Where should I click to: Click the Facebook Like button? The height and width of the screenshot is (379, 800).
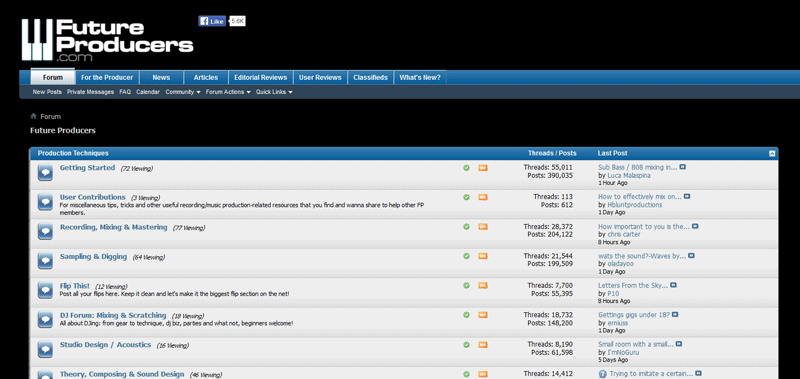(x=212, y=21)
